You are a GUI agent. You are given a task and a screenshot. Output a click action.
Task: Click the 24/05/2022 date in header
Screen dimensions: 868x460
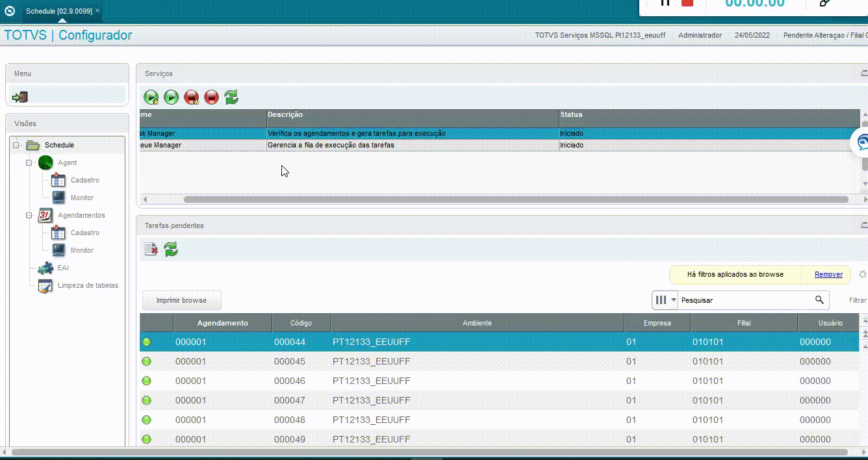click(x=752, y=35)
